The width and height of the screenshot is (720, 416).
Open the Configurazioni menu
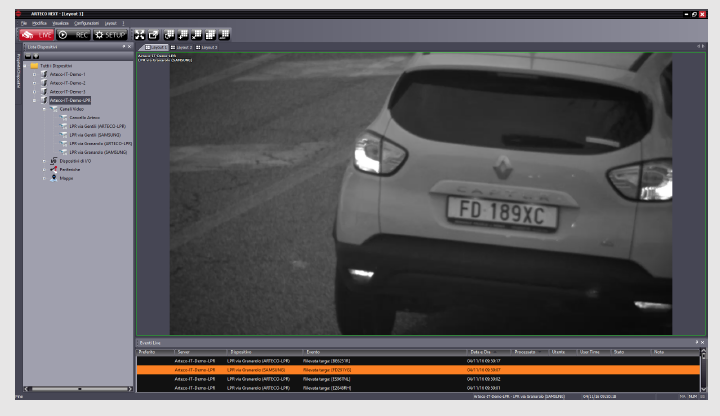87,23
